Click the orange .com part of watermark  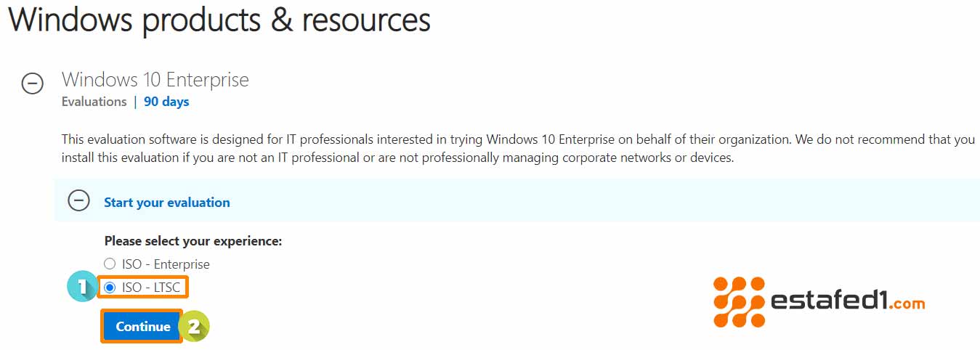click(x=905, y=304)
